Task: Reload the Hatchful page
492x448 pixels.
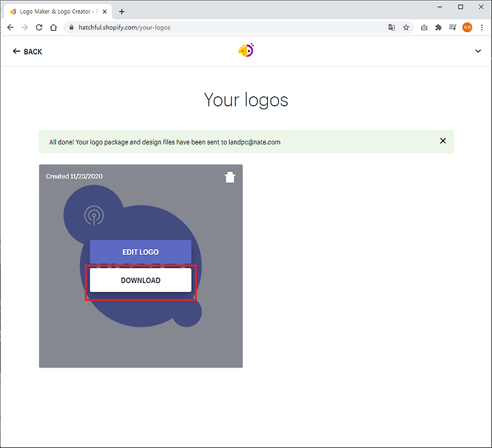Action: [x=39, y=27]
